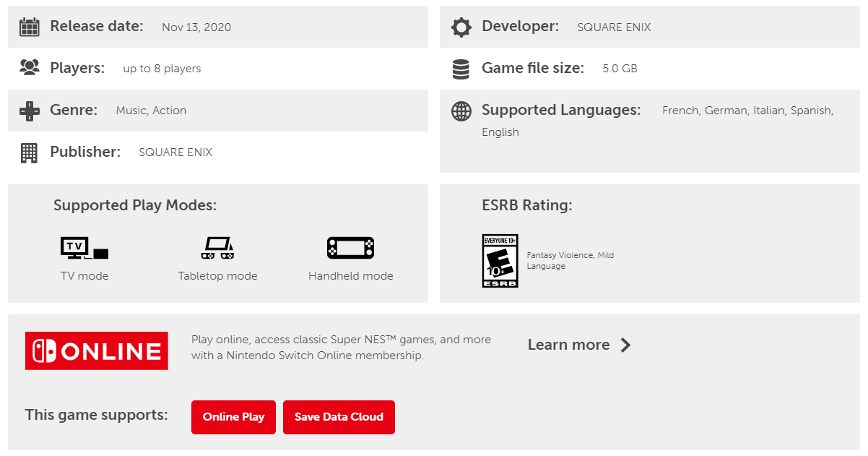This screenshot has width=868, height=456.
Task: Click the Genre d-pad icon
Action: (29, 111)
